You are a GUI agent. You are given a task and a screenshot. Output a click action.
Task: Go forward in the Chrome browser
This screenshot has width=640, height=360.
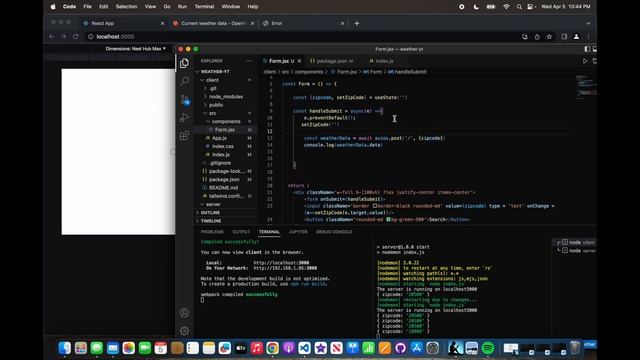click(64, 36)
